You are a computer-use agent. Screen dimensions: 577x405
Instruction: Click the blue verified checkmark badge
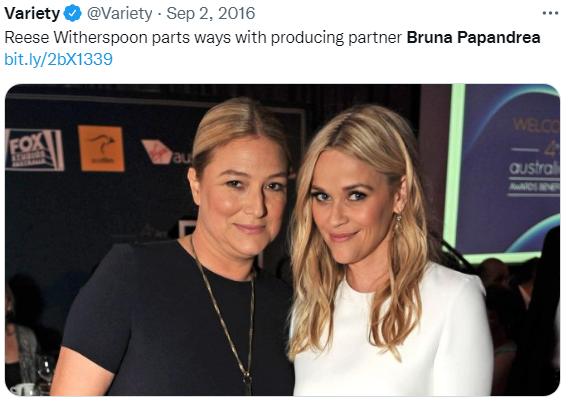(x=72, y=14)
